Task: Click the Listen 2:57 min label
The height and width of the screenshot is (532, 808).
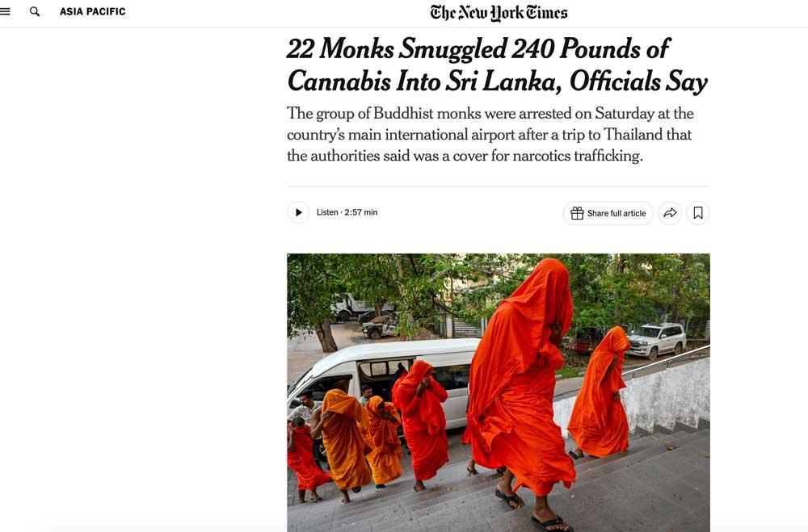Action: tap(347, 212)
